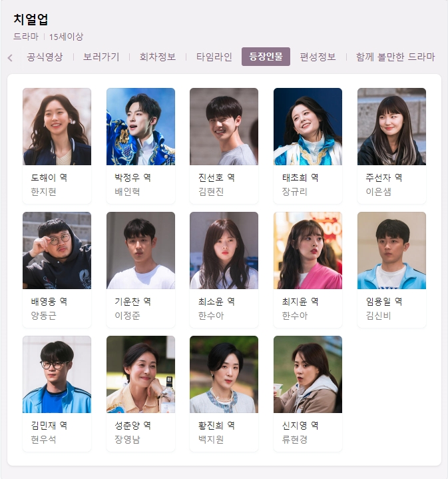Click the 최소윤 역 character photo
The image size is (448, 479).
(x=224, y=250)
